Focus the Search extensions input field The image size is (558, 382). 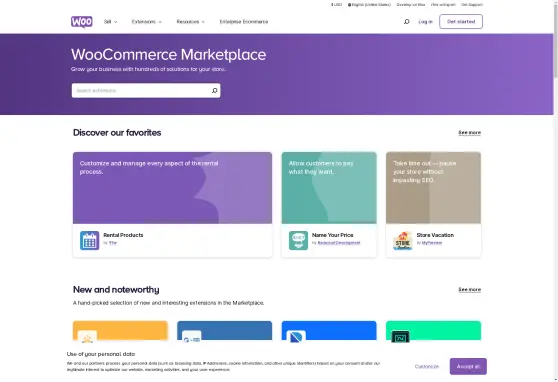point(141,90)
